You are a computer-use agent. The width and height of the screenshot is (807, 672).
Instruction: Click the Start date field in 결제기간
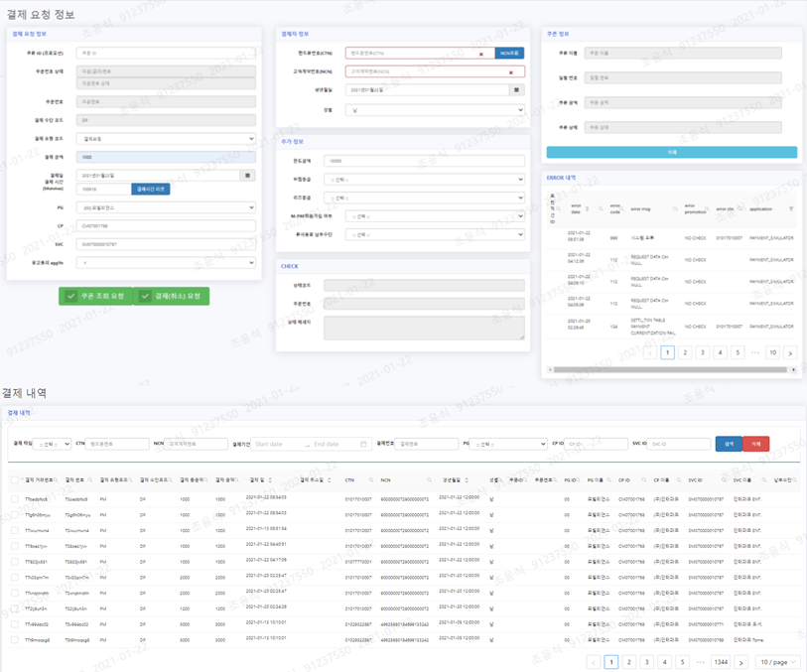coord(276,444)
